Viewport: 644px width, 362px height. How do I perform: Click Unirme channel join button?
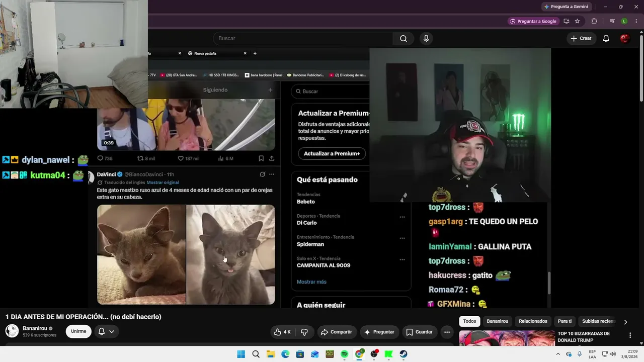coord(78,331)
